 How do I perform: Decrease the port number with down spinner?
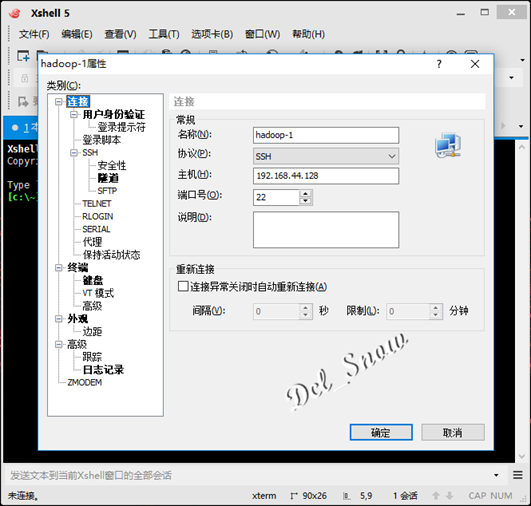pos(305,201)
